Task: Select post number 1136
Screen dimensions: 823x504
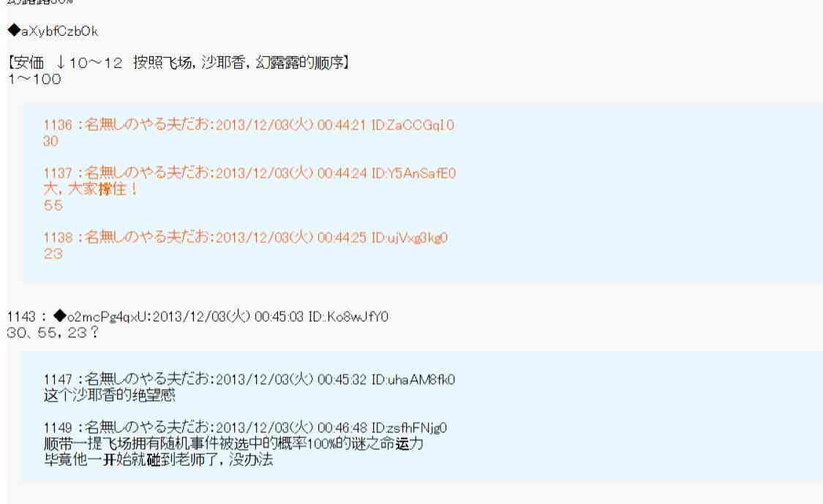Action: (x=58, y=125)
